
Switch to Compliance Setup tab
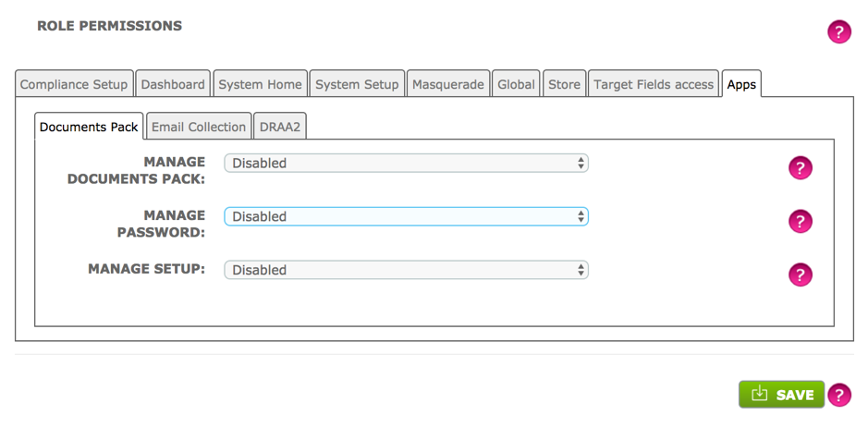74,84
